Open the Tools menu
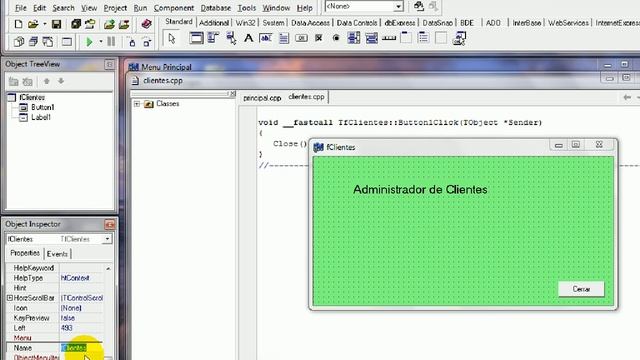The width and height of the screenshot is (640, 360). tap(247, 8)
